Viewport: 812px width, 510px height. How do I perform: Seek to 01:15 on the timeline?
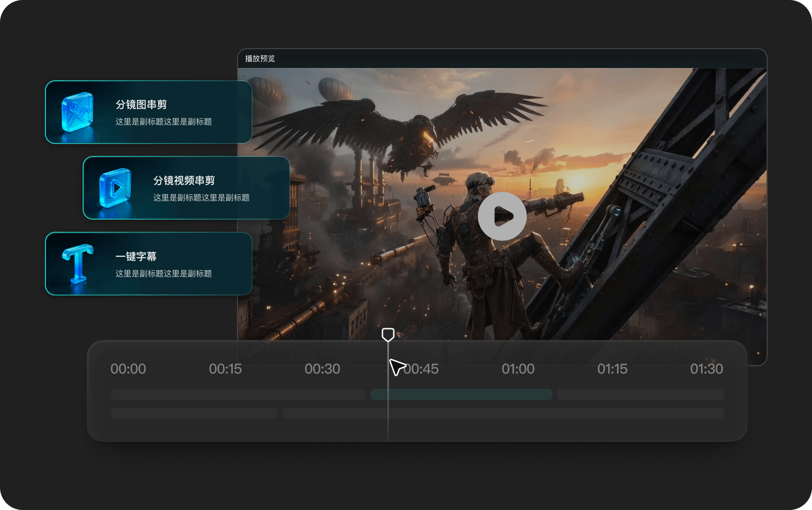click(612, 369)
